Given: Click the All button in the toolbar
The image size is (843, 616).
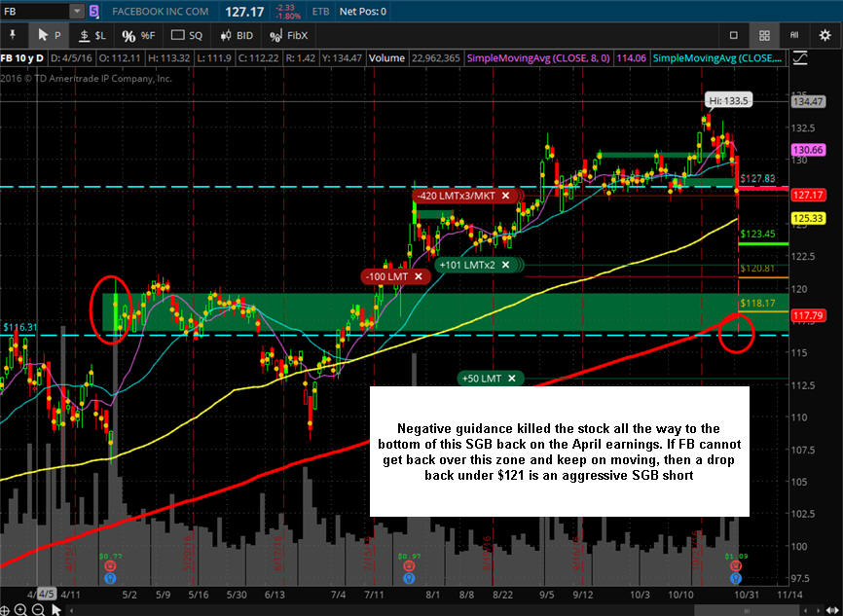Looking at the screenshot, I should click(794, 35).
